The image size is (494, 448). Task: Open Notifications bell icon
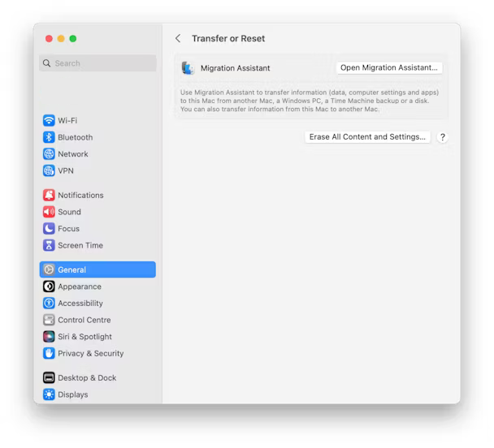tap(49, 196)
